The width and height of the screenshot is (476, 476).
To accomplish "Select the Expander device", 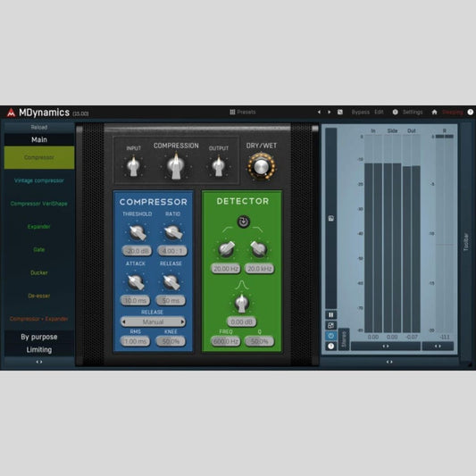I will pyautogui.click(x=39, y=227).
